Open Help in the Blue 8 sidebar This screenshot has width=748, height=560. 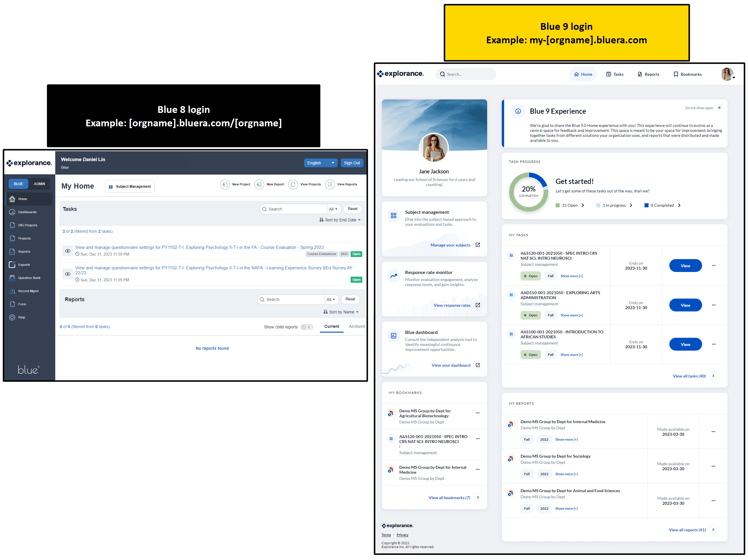(x=22, y=318)
